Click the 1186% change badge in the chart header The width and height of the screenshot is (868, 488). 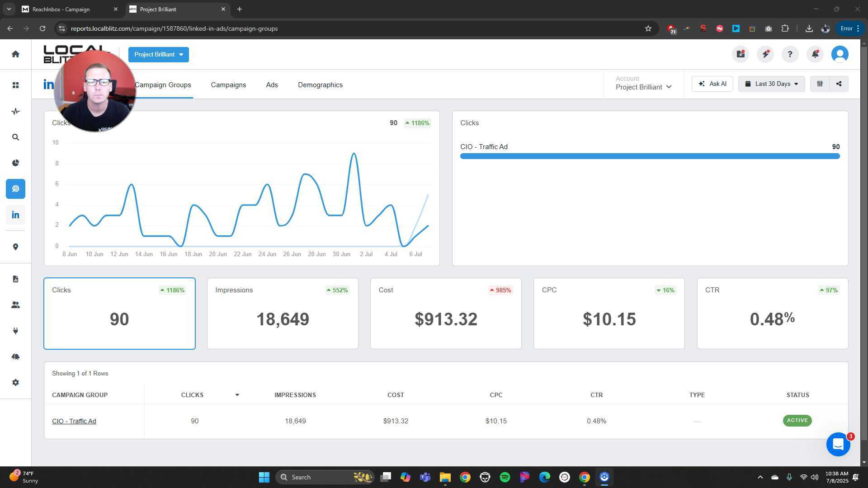coord(418,123)
